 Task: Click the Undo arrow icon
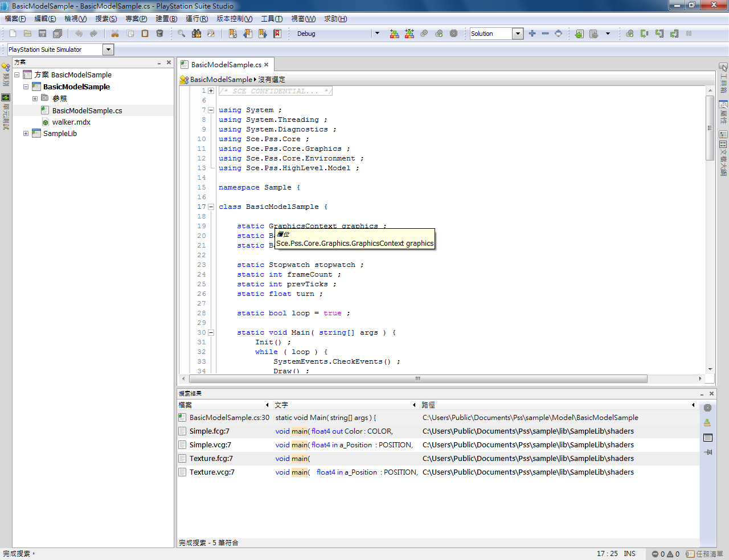[x=79, y=34]
